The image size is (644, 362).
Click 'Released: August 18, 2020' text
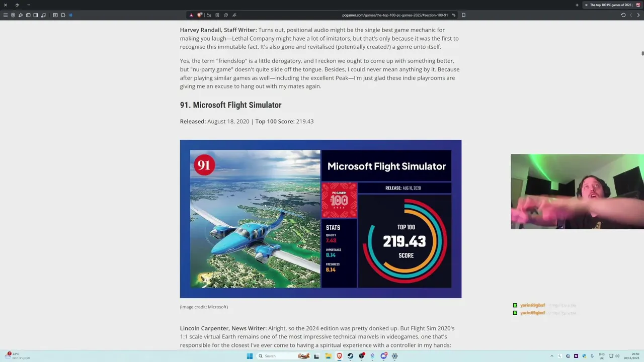(215, 121)
